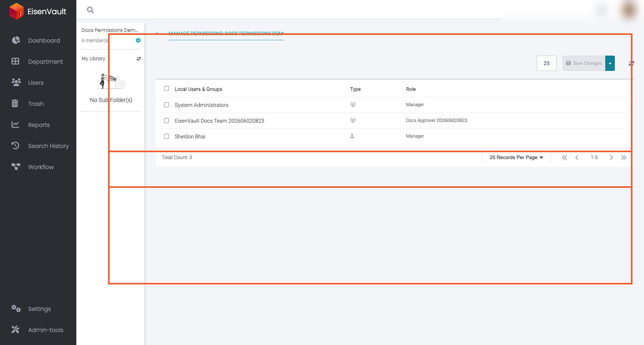Open the search magnifier icon
The image size is (644, 345).
[90, 10]
